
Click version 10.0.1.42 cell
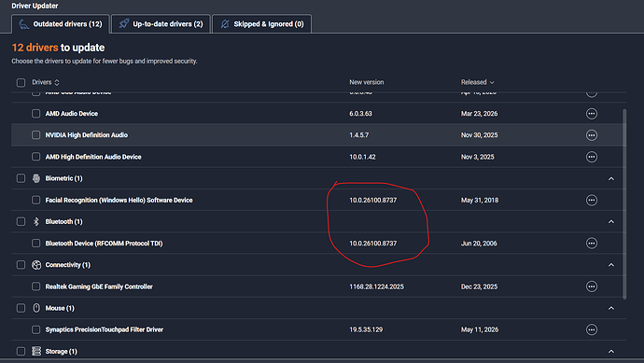pos(362,157)
